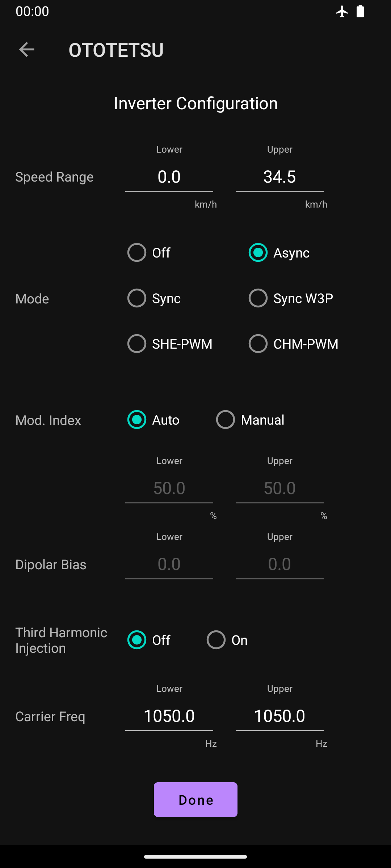The height and width of the screenshot is (868, 391).
Task: Edit the Speed Range lower field
Action: [x=169, y=177]
